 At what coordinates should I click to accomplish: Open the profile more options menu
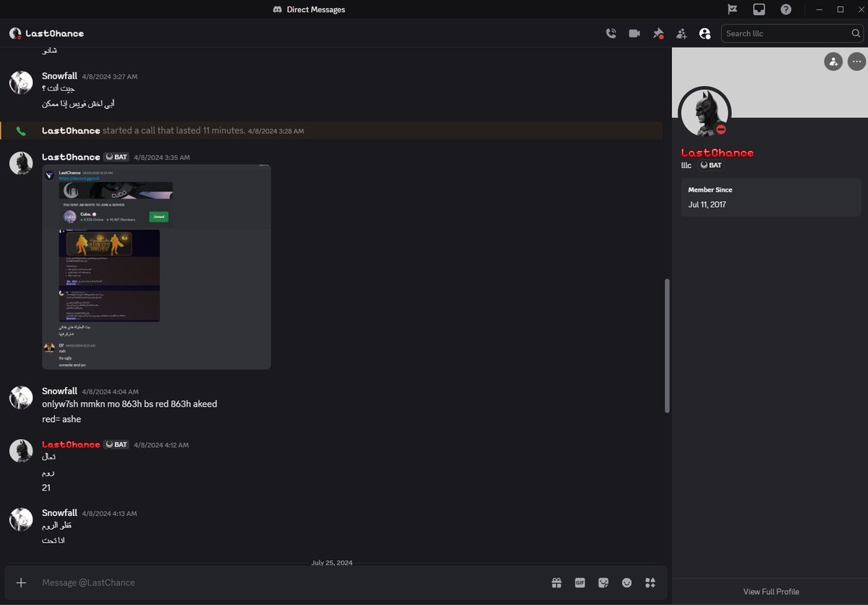pyautogui.click(x=856, y=62)
